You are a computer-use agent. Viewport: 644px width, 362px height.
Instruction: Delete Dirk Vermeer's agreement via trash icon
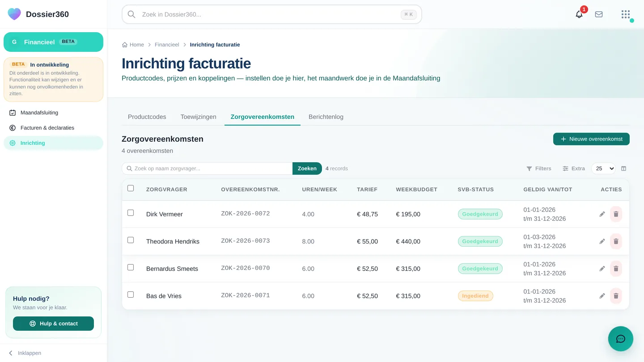(x=616, y=214)
